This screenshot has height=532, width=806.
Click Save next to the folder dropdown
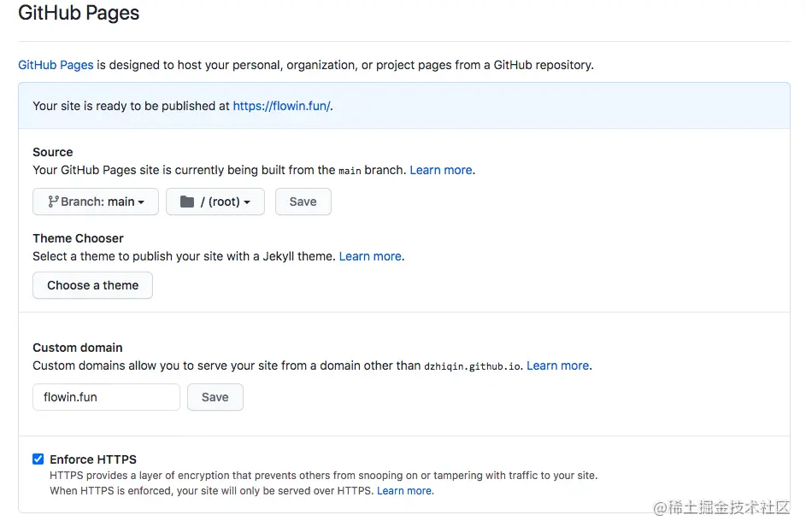click(x=303, y=202)
